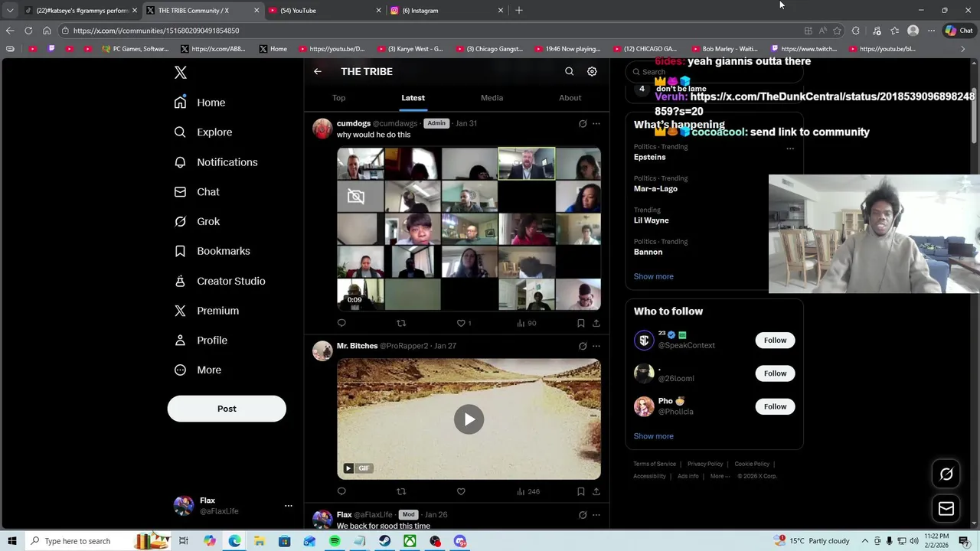Reply to Mr. Bitches post
This screenshot has height=551, width=980.
(341, 491)
